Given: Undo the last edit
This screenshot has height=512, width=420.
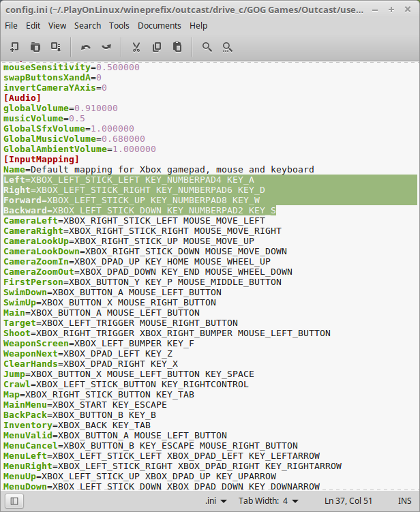Looking at the screenshot, I should click(x=85, y=47).
